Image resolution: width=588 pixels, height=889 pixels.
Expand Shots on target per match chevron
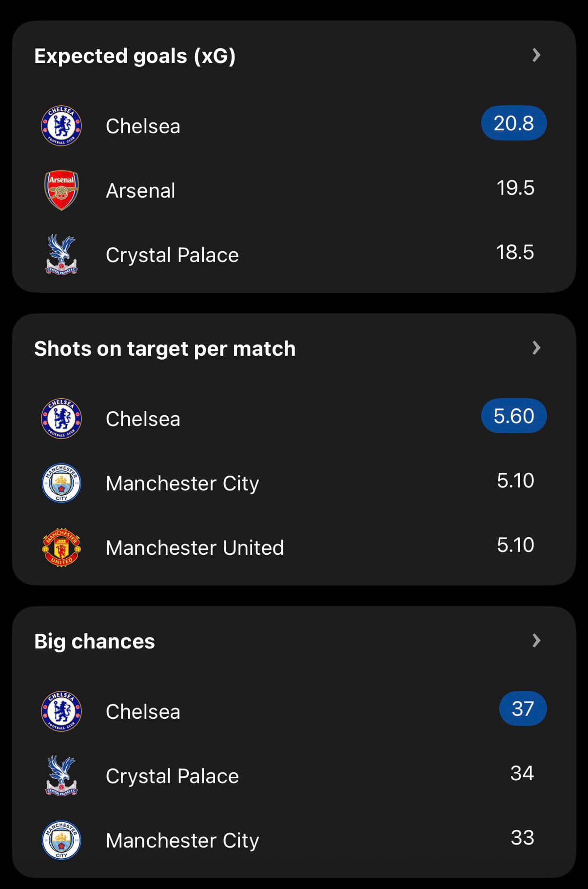536,348
